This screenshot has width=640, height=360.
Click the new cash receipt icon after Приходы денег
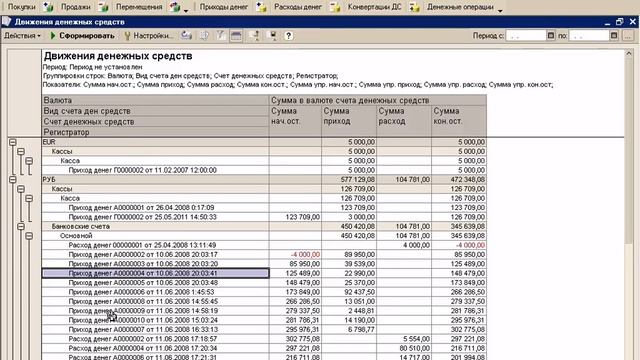point(261,7)
